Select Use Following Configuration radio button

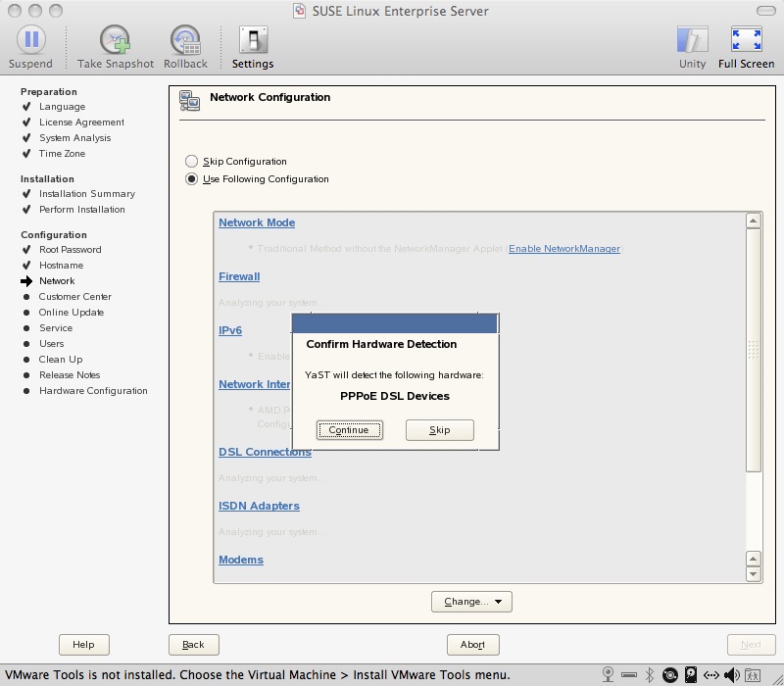coord(191,178)
